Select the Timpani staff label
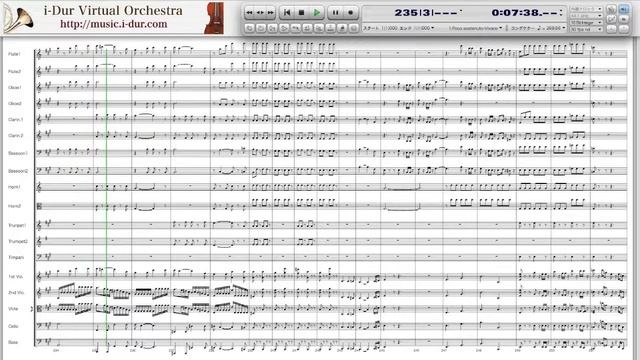The width and height of the screenshot is (640, 360). (x=16, y=257)
